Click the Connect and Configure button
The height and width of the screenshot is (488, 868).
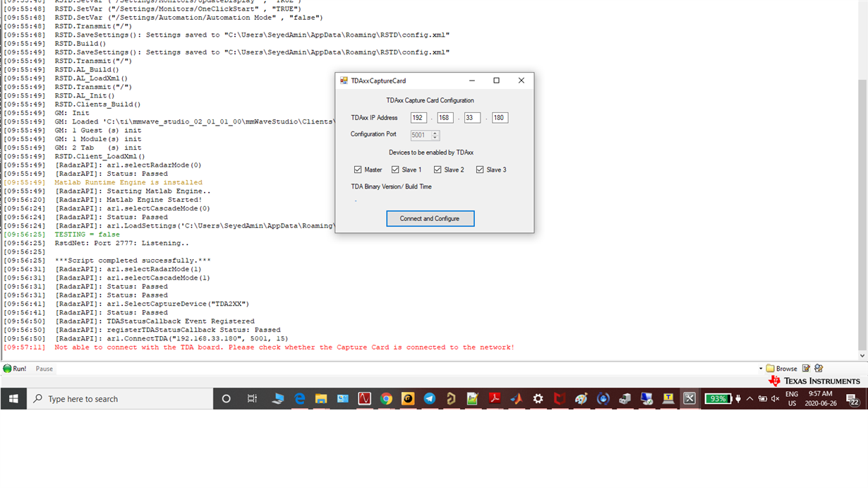point(430,218)
